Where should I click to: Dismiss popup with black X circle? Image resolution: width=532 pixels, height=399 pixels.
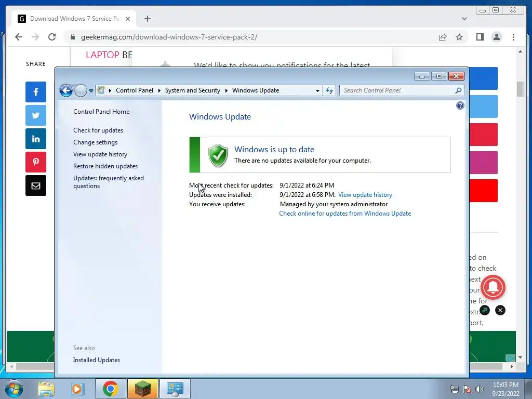point(500,310)
